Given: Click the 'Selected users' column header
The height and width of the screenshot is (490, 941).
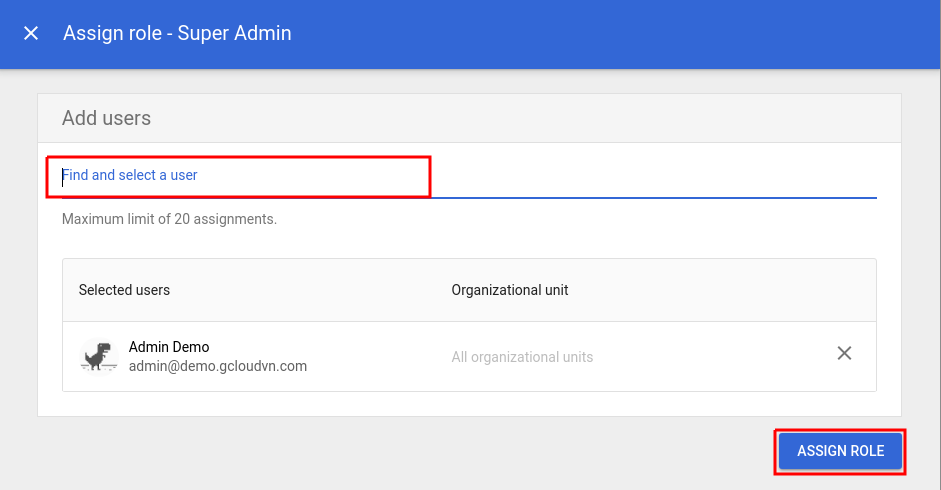Looking at the screenshot, I should tap(124, 290).
